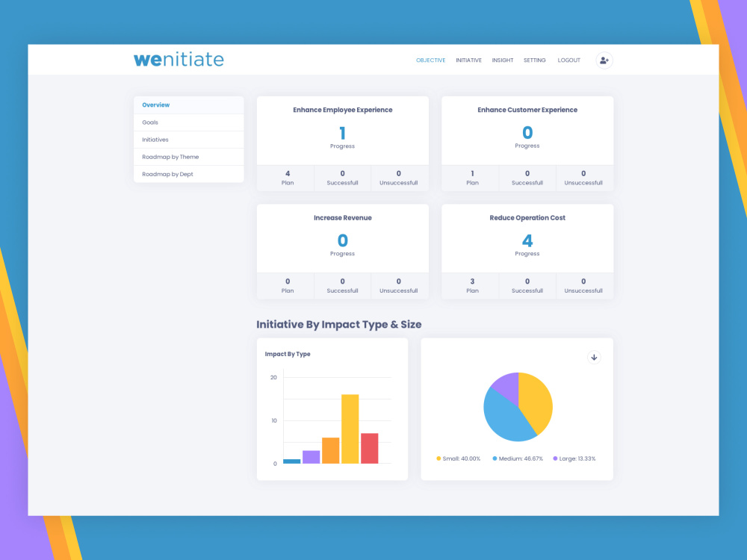
Task: Open the Initiatives sidebar entry
Action: (x=155, y=140)
